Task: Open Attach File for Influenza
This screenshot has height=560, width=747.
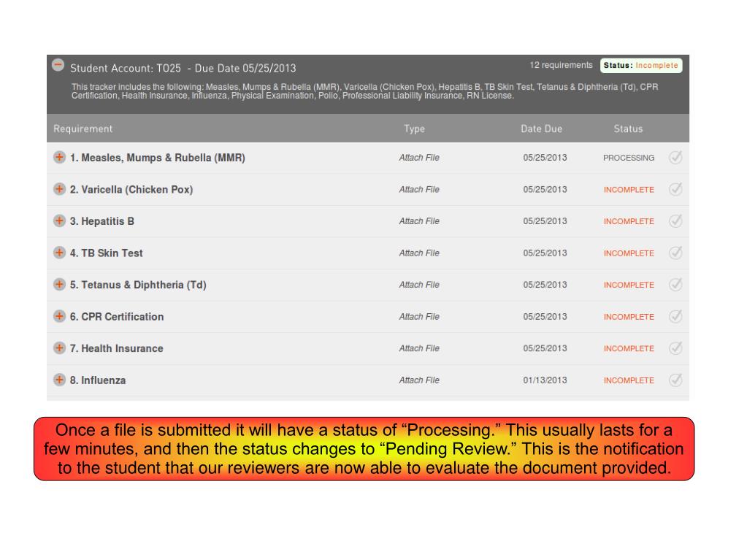Action: point(419,380)
